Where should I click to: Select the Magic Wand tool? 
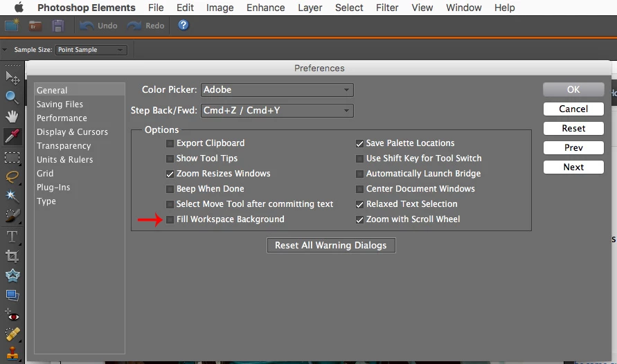[12, 196]
